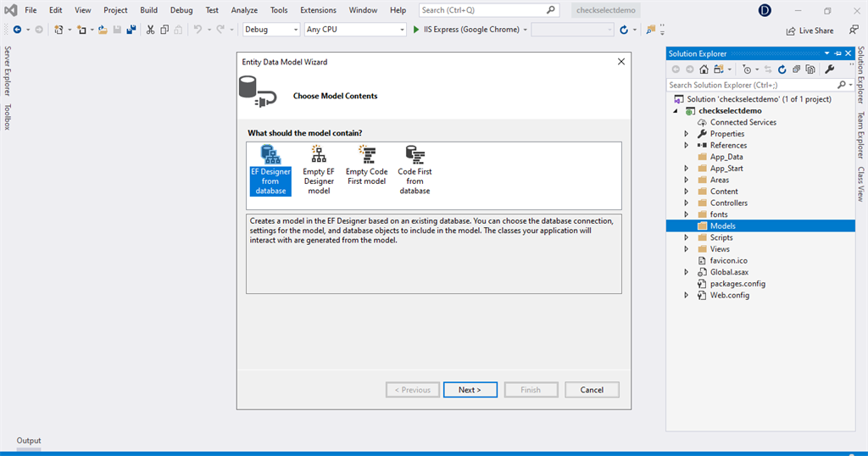This screenshot has width=868, height=456.
Task: Open the Debug configuration dropdown
Action: coord(271,30)
